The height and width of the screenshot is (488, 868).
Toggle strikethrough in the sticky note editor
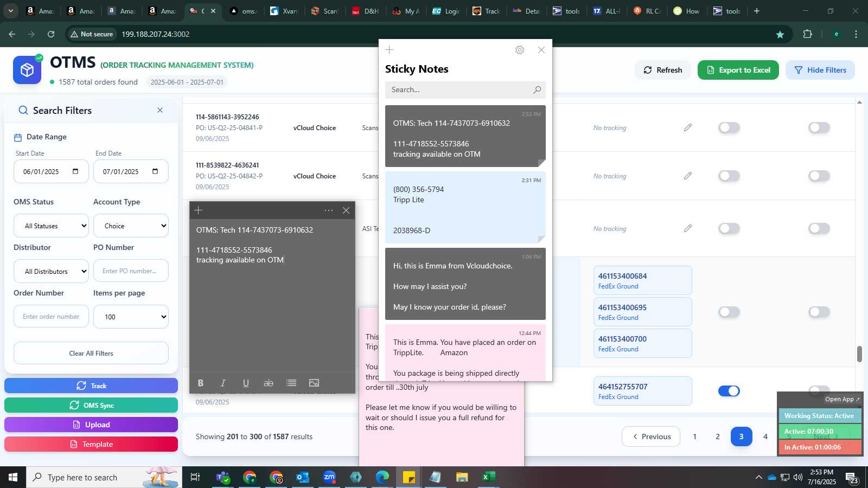[269, 383]
